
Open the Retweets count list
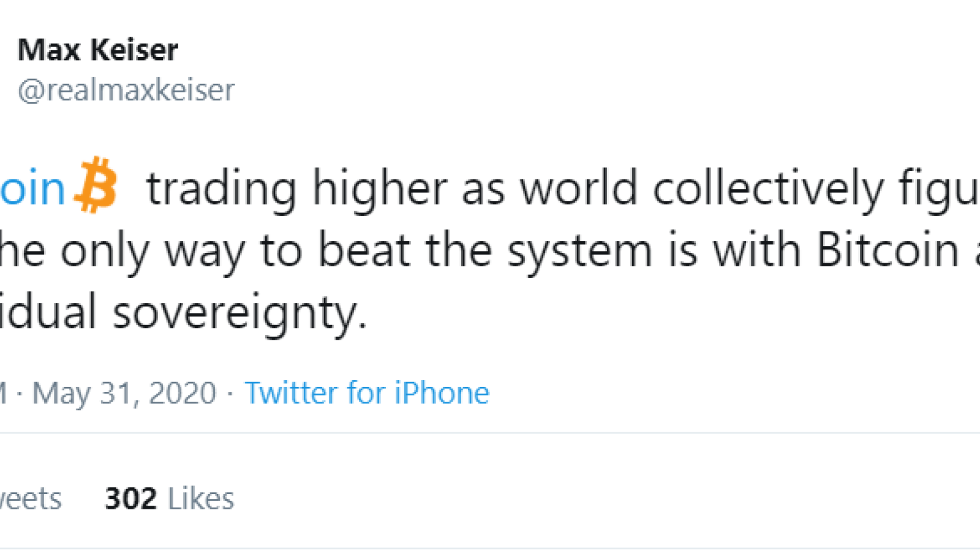pos(31,498)
